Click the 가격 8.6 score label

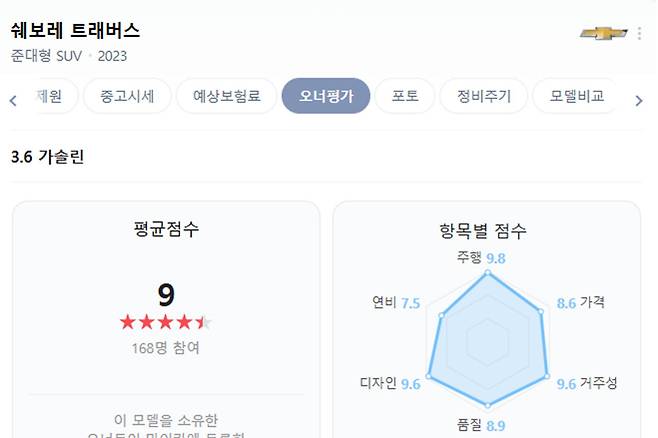pyautogui.click(x=580, y=302)
